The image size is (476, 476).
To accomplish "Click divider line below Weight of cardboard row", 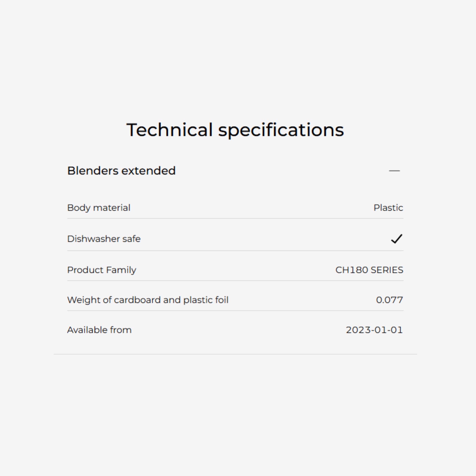I will point(235,311).
